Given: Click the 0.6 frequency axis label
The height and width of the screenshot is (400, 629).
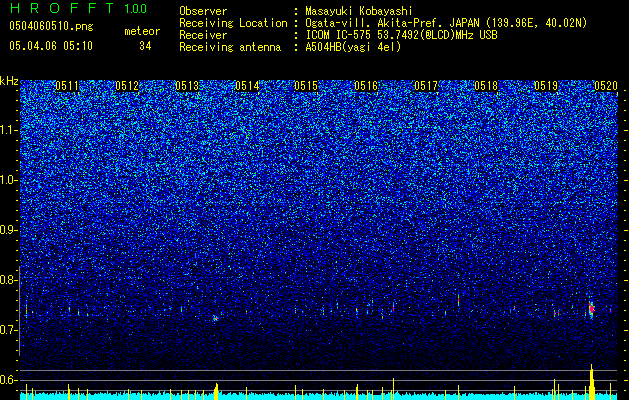Looking at the screenshot, I should (9, 380).
